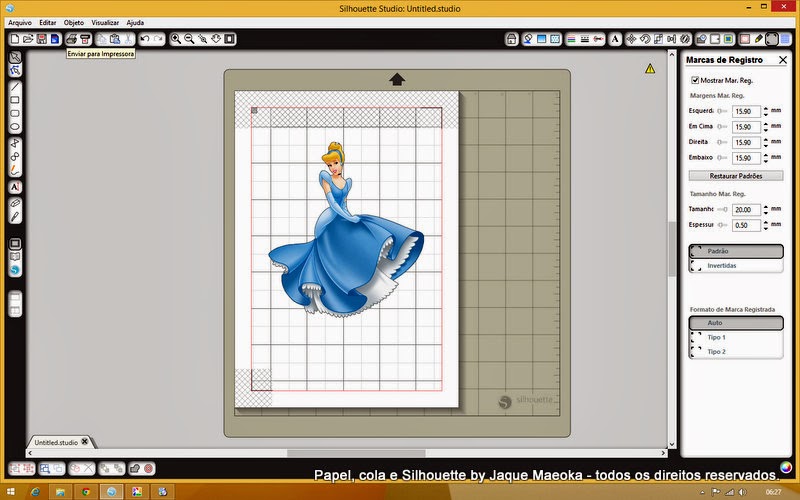This screenshot has height=500, width=800.
Task: Select Tipo 1 registration mark format
Action: pyautogui.click(x=736, y=337)
